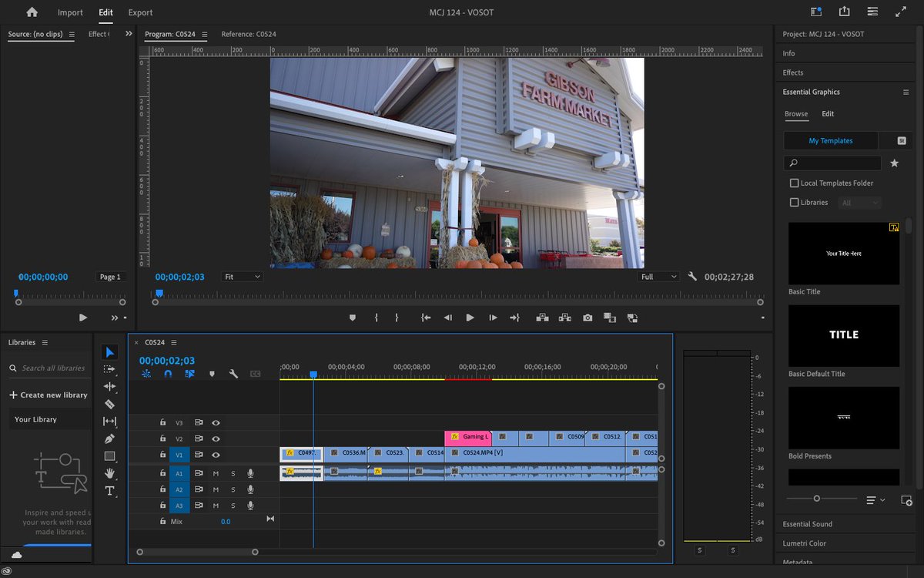
Task: Toggle full screen video icon
Action: [x=901, y=12]
